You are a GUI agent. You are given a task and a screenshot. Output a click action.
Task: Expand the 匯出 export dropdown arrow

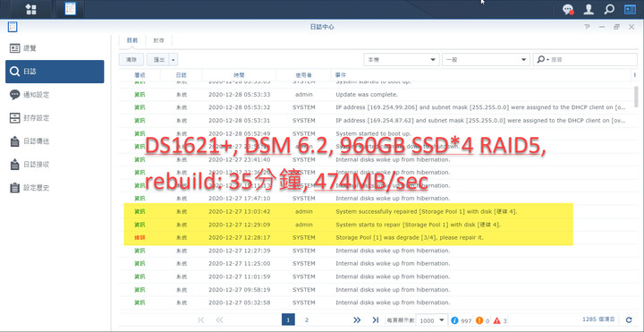[174, 60]
